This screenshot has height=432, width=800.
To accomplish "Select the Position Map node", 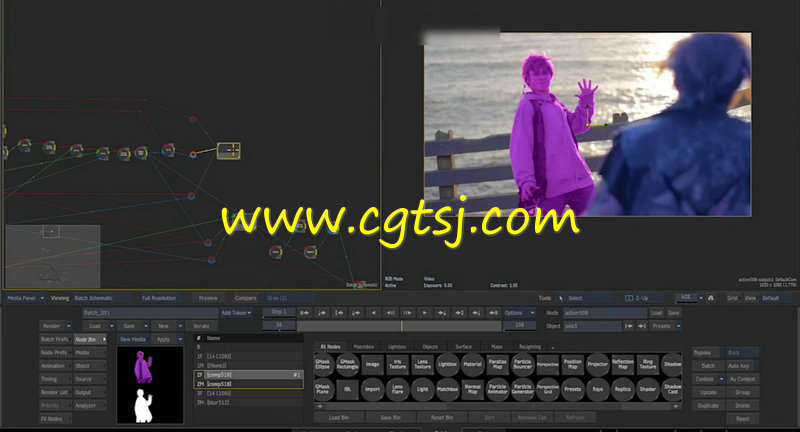I will coord(572,364).
